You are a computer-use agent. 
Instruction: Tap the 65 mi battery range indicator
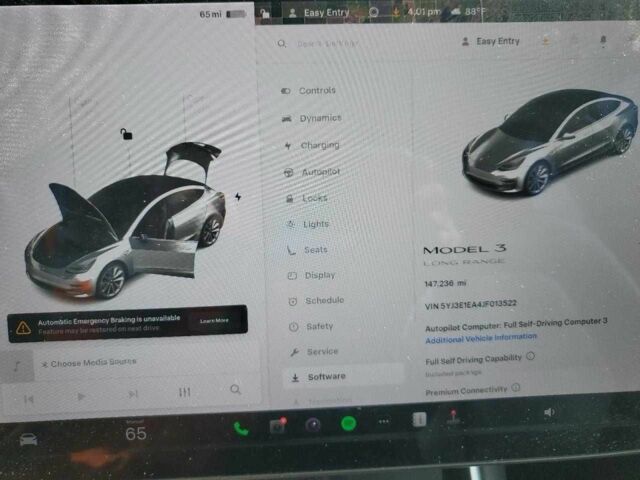click(x=223, y=14)
